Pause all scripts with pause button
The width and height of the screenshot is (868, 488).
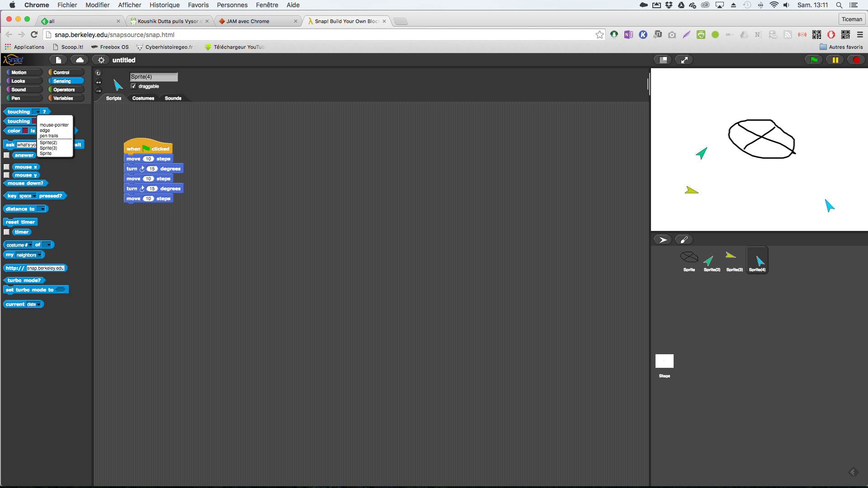tap(835, 60)
